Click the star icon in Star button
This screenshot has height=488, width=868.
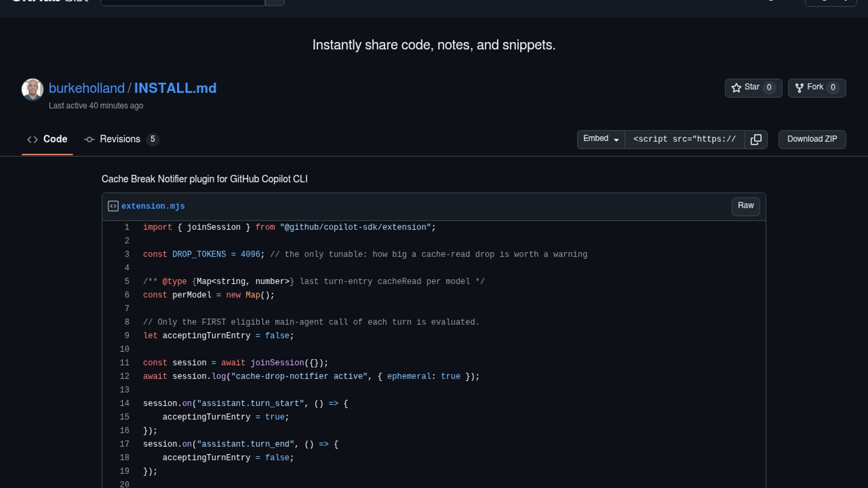coord(736,88)
